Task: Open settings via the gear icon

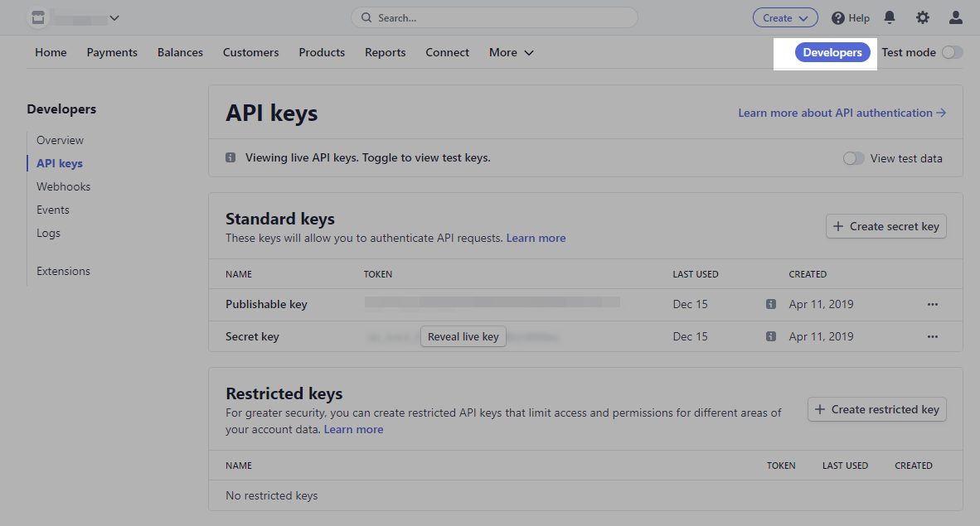Action: 923,17
